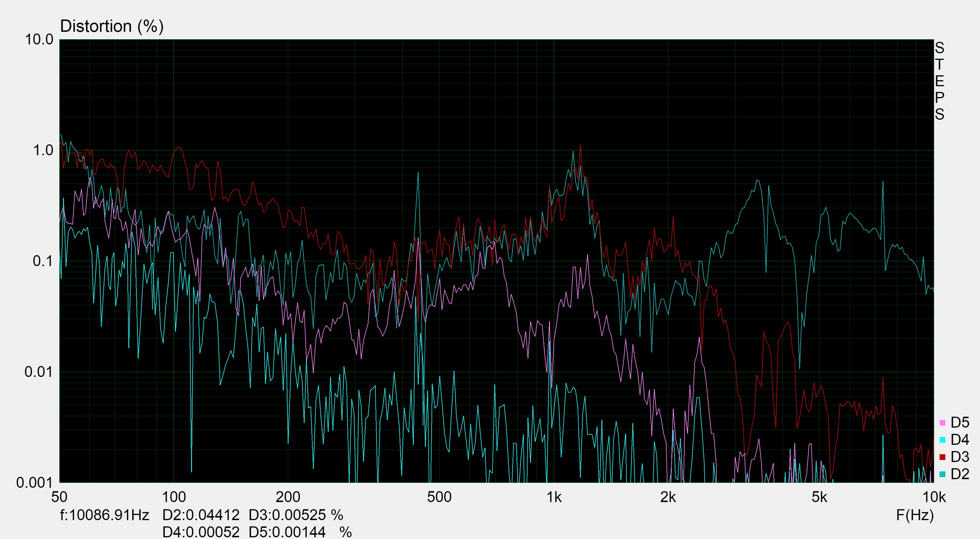This screenshot has height=539, width=980.
Task: Click the F(Hz) axis label
Action: click(x=915, y=516)
